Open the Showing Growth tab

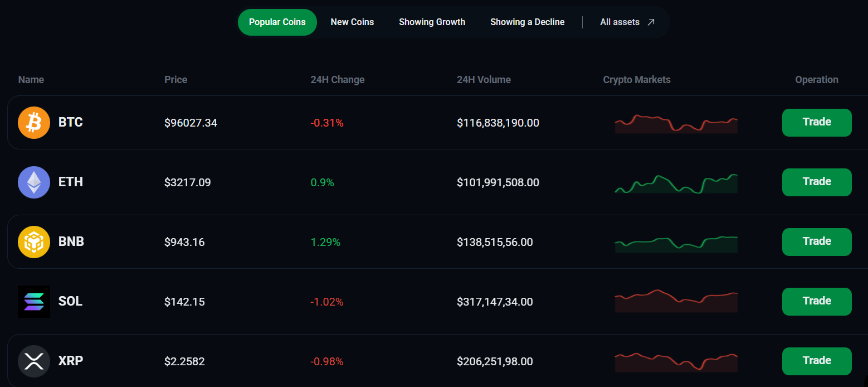[x=432, y=22]
